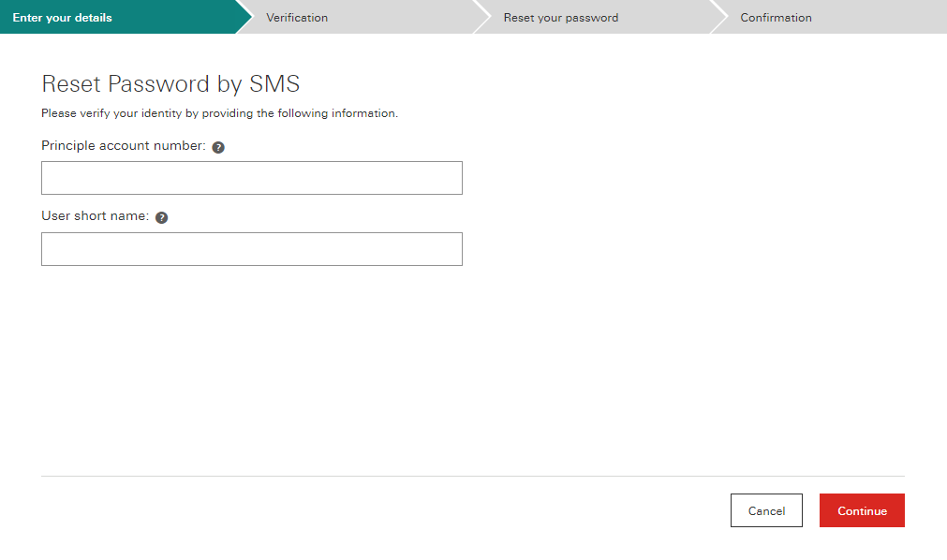
Task: Click the 'Please verify your identity' instruction text
Action: coord(219,114)
